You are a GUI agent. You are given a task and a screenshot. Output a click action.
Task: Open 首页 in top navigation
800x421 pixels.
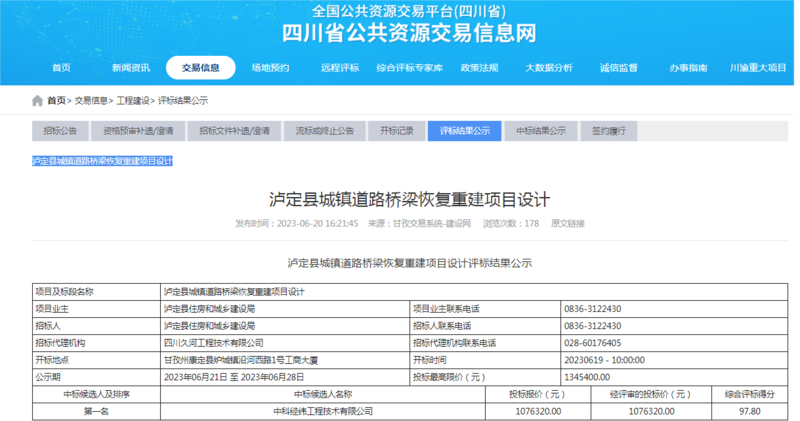[61, 68]
